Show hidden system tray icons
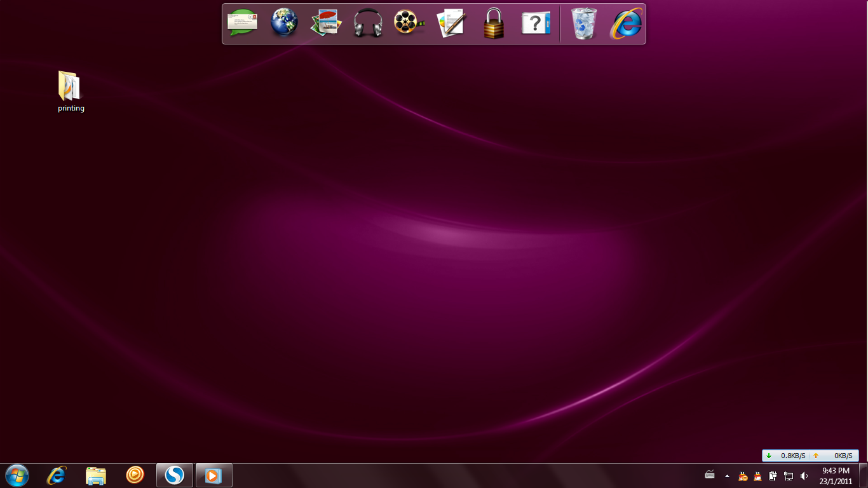This screenshot has width=868, height=488. [727, 475]
